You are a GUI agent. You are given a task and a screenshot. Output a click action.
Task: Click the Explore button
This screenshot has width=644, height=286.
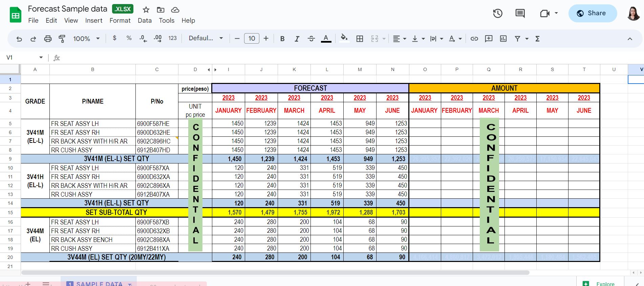click(600, 283)
